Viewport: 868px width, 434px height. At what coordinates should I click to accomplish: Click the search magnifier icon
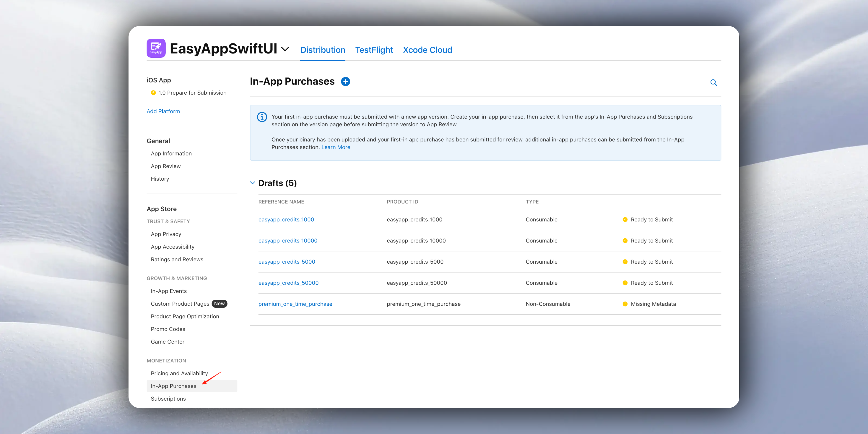pyautogui.click(x=713, y=83)
